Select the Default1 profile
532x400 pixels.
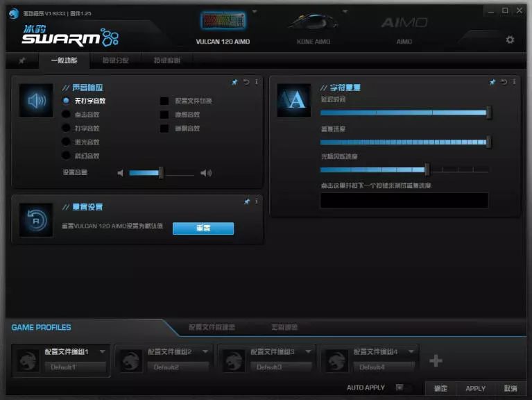[76, 367]
